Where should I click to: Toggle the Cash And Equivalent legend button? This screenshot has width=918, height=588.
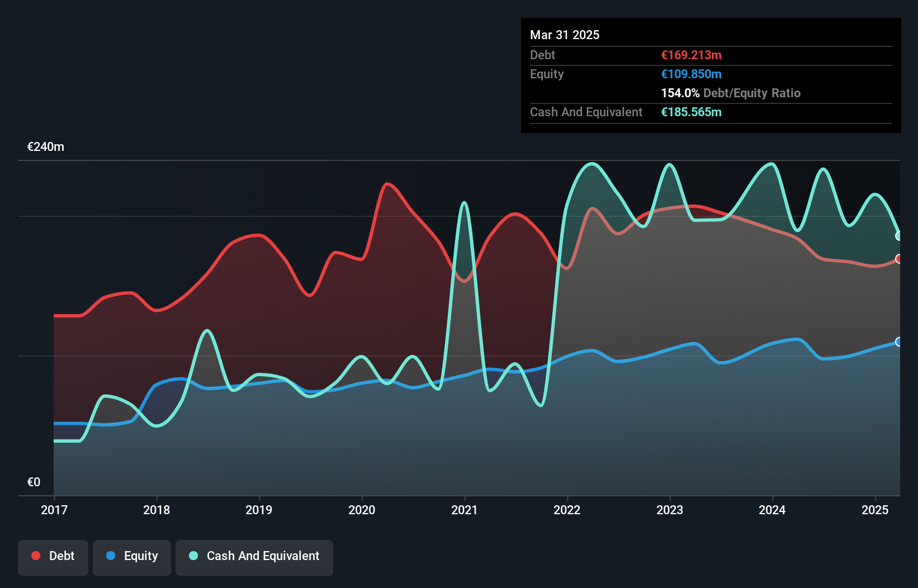(x=254, y=557)
